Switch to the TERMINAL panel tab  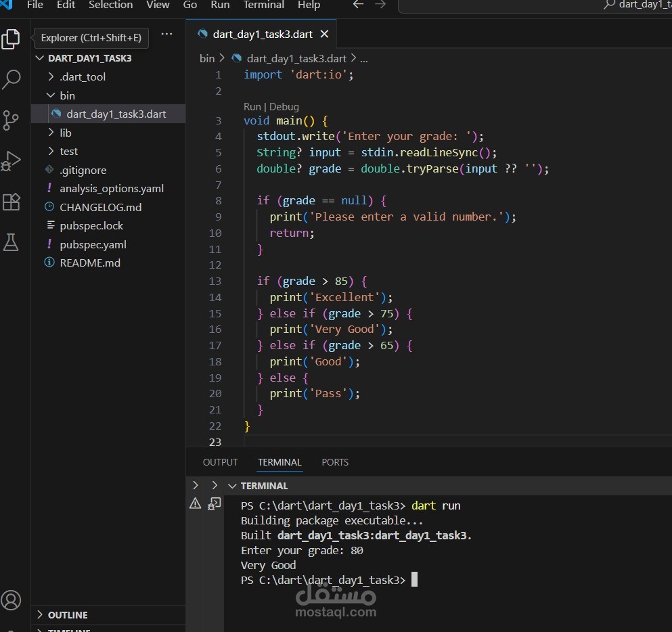pyautogui.click(x=279, y=462)
